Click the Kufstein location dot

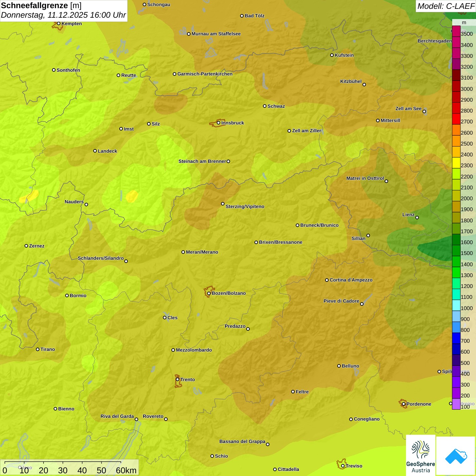[332, 55]
